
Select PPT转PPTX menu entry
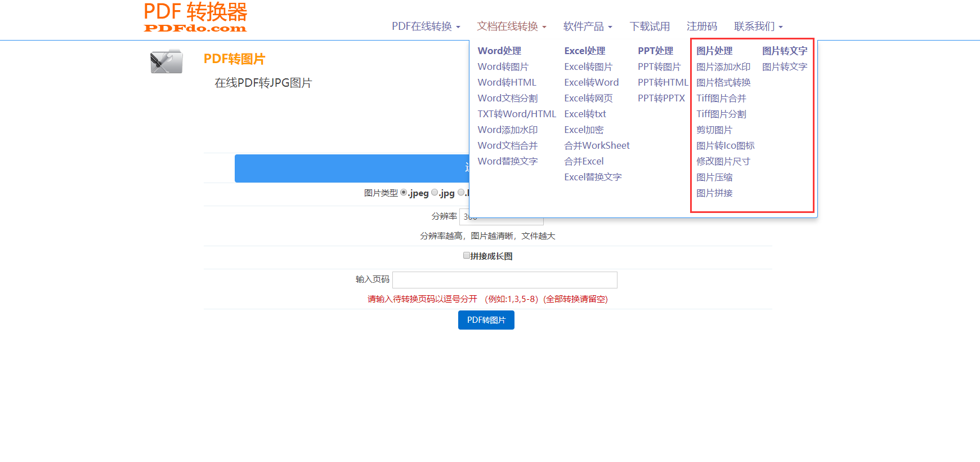coord(661,98)
